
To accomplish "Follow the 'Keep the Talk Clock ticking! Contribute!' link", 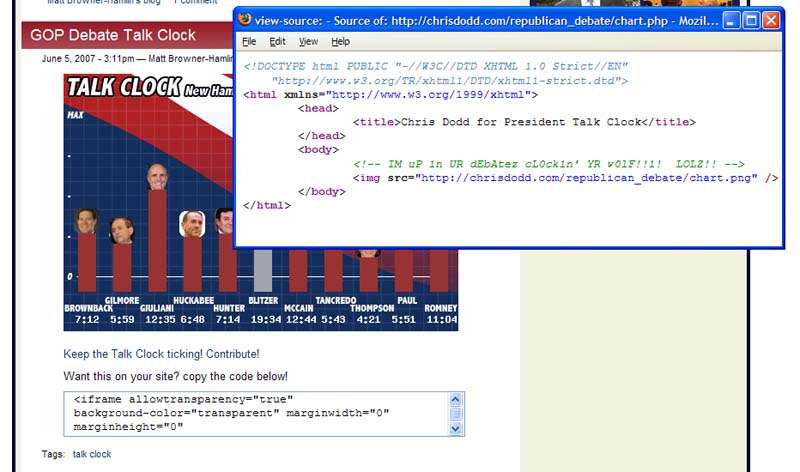I will coord(161,354).
